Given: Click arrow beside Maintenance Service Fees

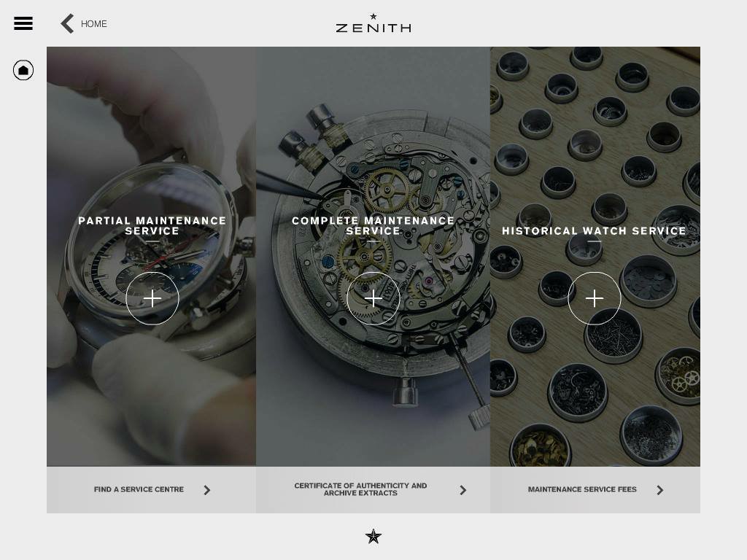Looking at the screenshot, I should [x=659, y=490].
